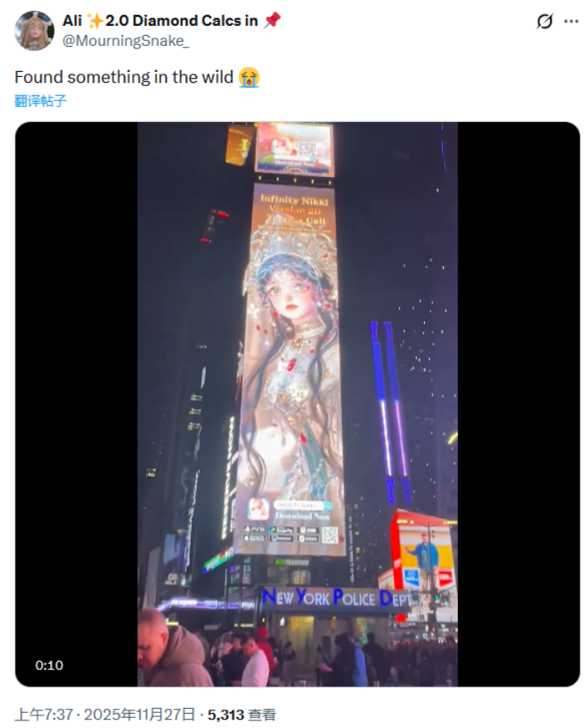
Task: Click the 0:10 video duration badge
Action: coord(49,665)
